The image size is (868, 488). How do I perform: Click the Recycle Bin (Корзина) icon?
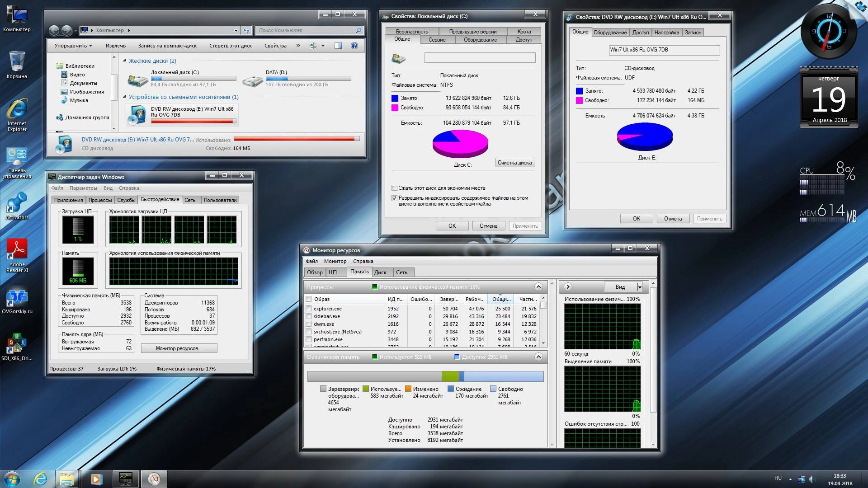17,62
